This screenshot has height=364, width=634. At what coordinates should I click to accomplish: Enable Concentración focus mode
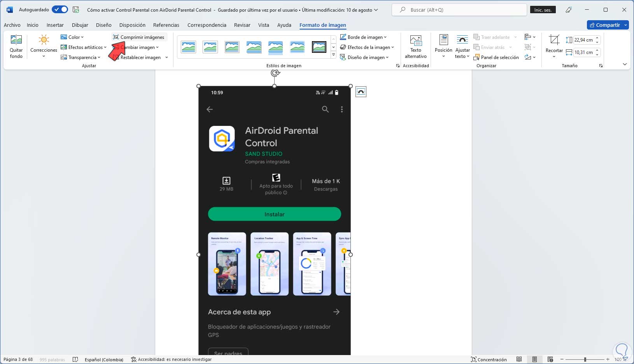489,359
